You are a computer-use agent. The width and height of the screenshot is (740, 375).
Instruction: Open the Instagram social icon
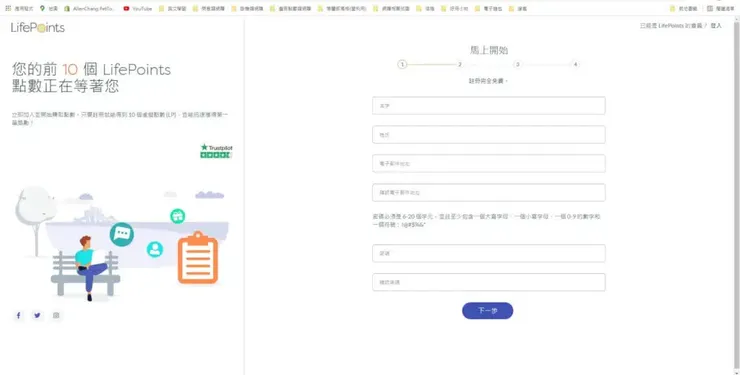pos(56,316)
